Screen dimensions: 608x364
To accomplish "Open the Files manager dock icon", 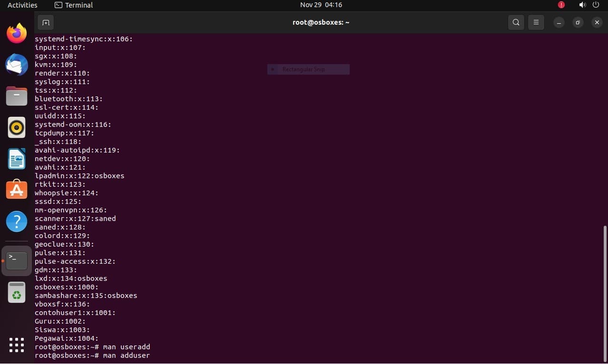I will [x=17, y=96].
